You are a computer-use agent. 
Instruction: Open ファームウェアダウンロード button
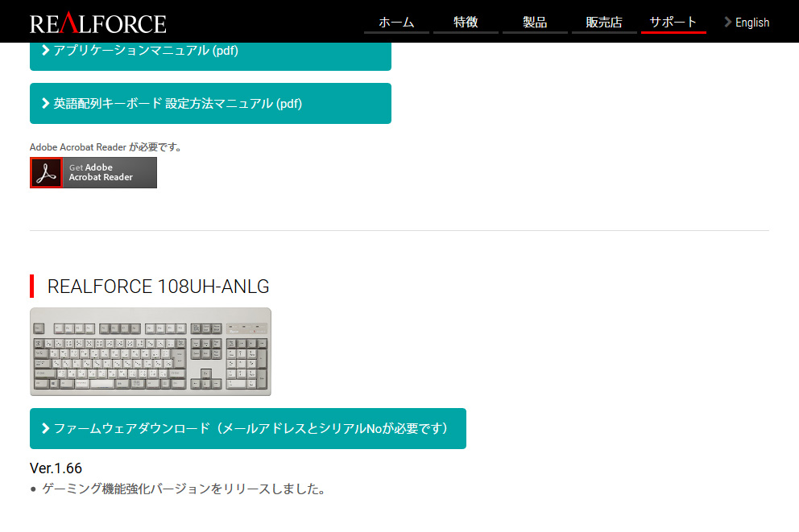tap(247, 429)
